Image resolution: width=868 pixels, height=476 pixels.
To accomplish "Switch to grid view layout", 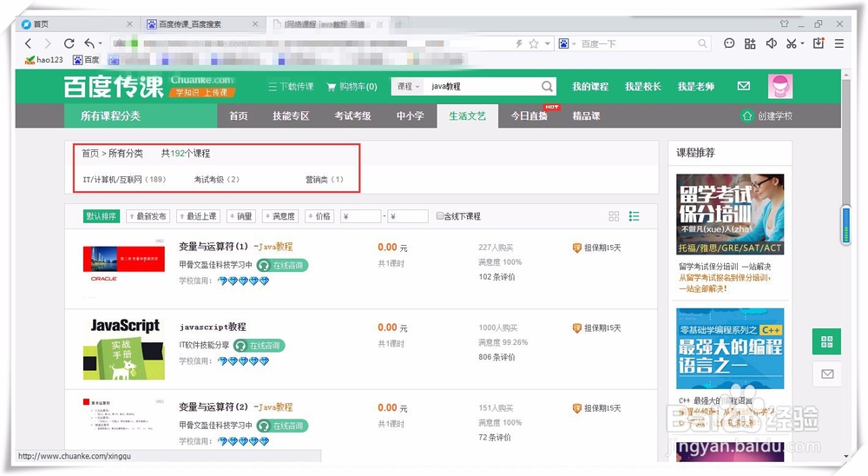I will tap(614, 216).
